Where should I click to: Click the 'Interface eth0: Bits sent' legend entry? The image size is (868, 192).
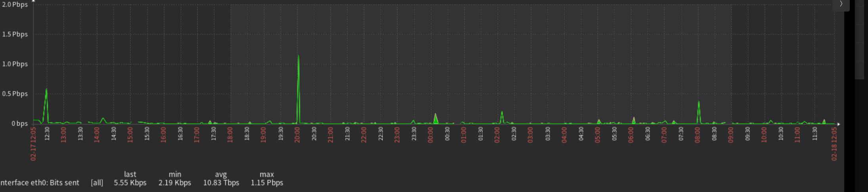pos(40,182)
